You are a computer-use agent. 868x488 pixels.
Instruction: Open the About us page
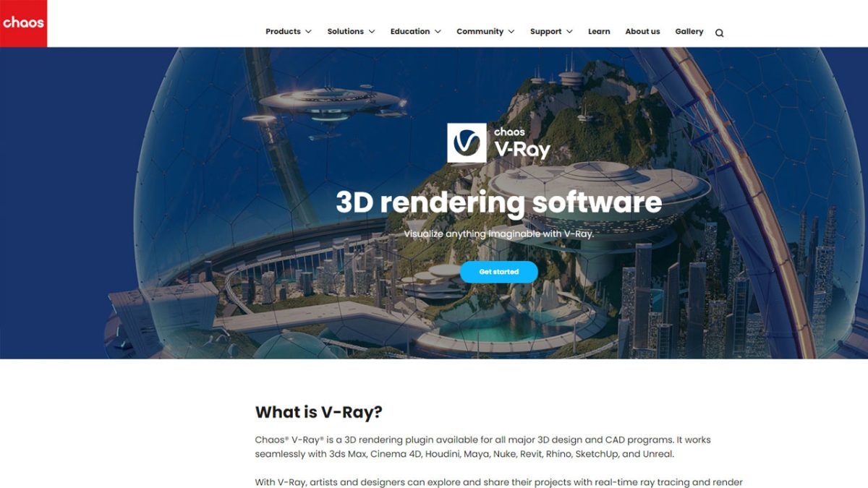(642, 31)
